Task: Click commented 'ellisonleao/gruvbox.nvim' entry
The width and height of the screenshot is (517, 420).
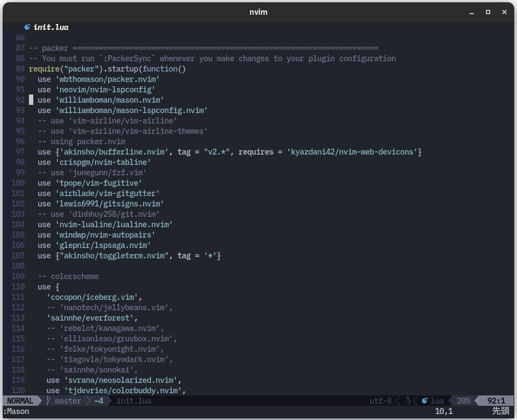Action: point(112,339)
